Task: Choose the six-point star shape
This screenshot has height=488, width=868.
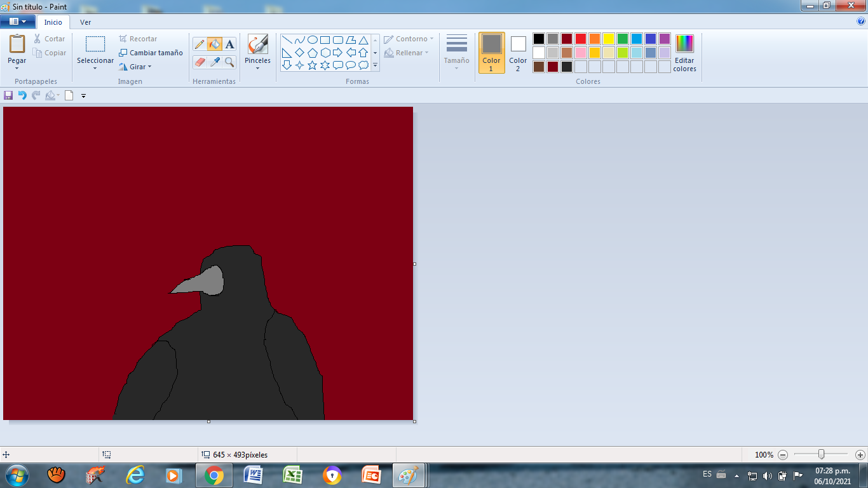Action: [325, 65]
